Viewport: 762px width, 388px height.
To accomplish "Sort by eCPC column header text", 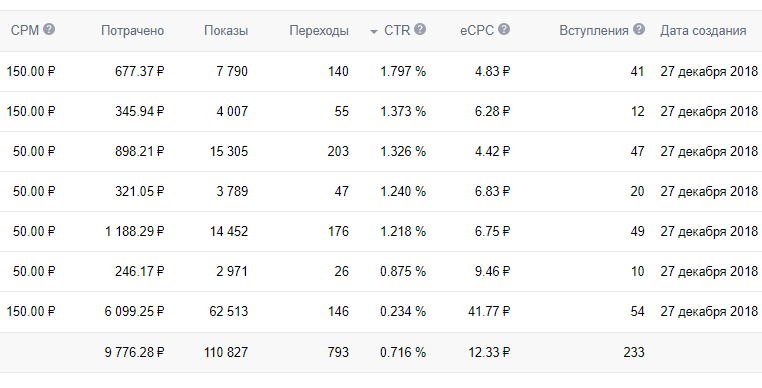I will 477,31.
